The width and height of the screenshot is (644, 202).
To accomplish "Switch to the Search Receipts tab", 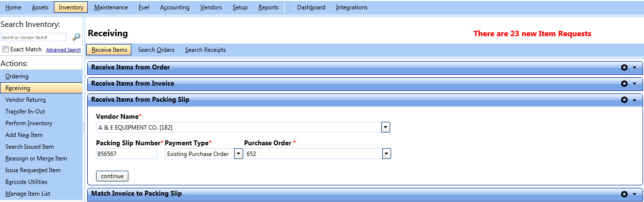I will (205, 50).
